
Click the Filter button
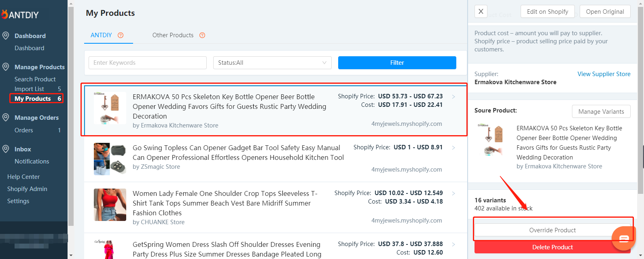point(397,63)
